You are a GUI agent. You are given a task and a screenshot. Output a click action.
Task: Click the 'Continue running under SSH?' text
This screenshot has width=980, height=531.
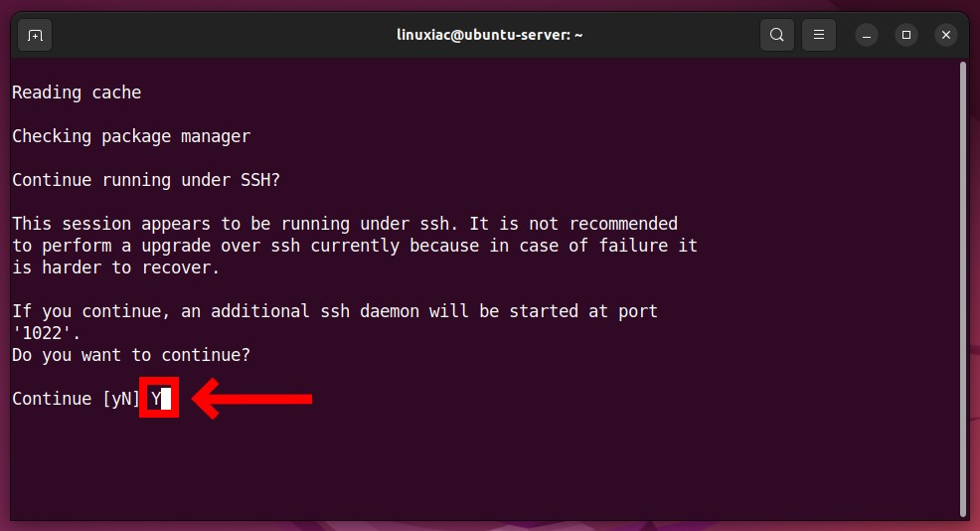pos(146,180)
